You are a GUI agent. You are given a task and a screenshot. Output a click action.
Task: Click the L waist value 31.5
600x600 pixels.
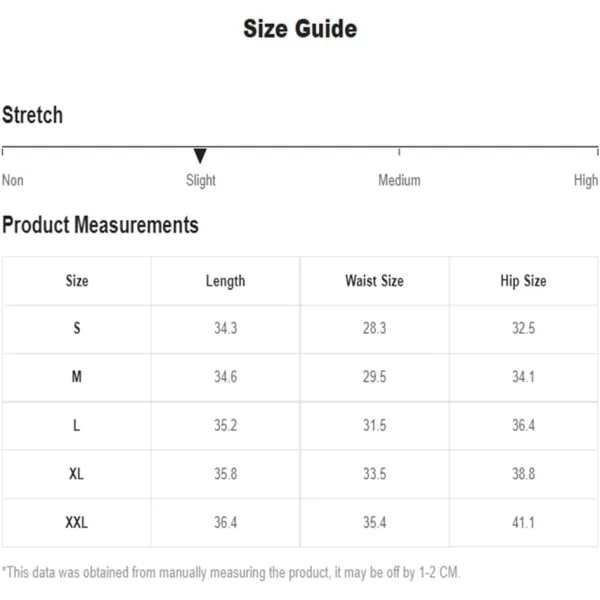pyautogui.click(x=375, y=426)
